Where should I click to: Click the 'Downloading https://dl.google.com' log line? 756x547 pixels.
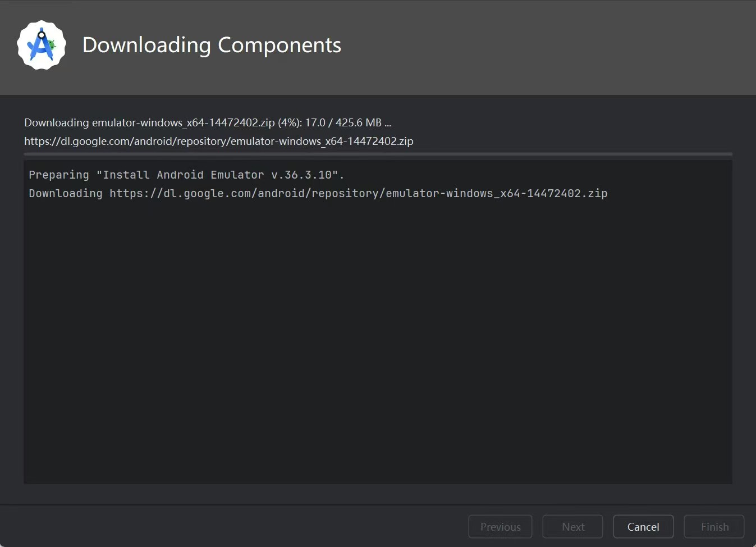[x=318, y=193]
